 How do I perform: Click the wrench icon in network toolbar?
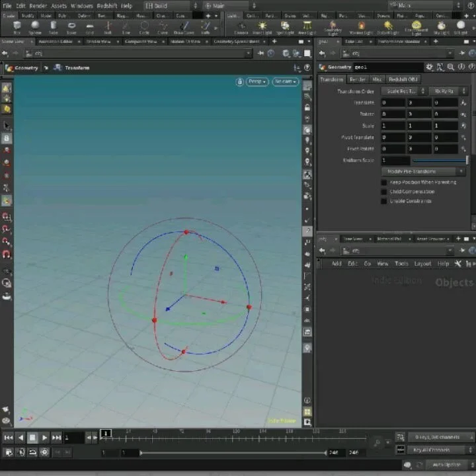coord(457,264)
